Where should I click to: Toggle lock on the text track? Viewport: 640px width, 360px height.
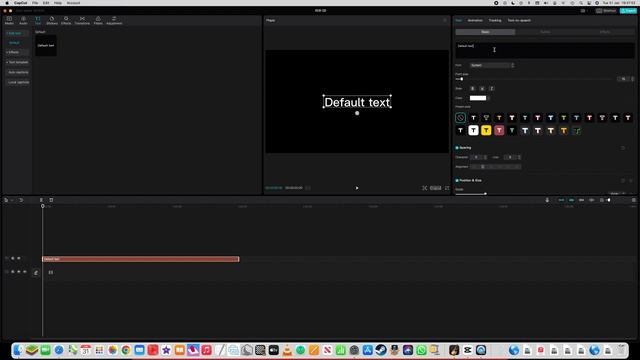[13, 258]
